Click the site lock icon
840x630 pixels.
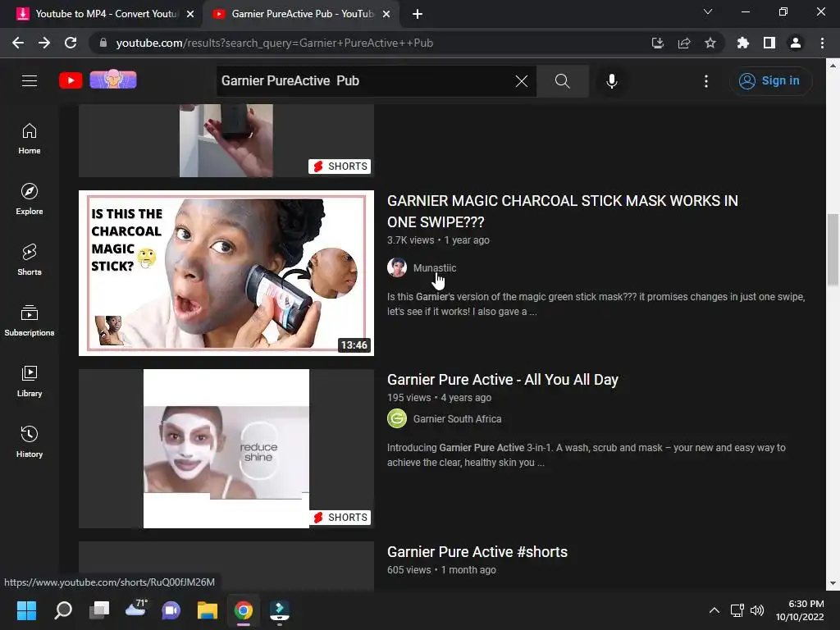pyautogui.click(x=103, y=43)
